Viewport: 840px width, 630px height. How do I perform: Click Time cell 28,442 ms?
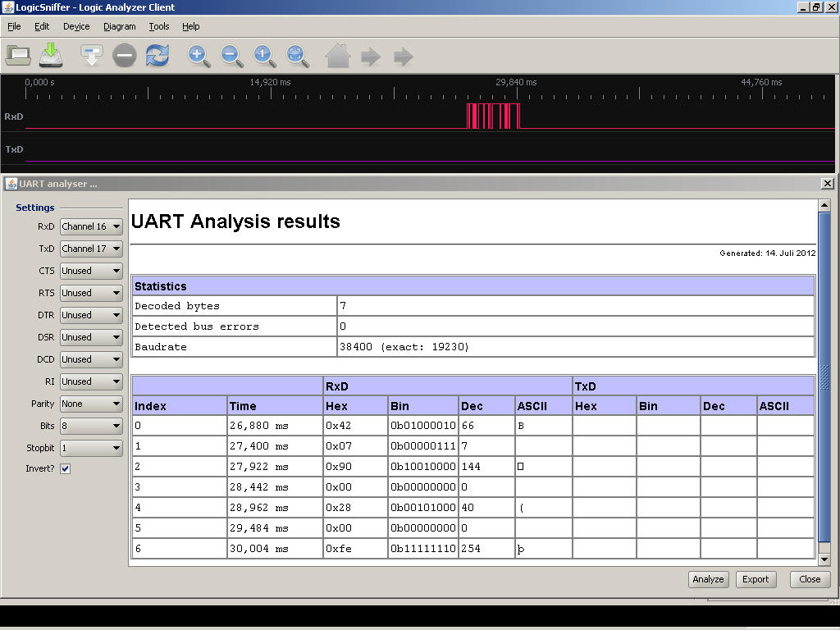275,487
